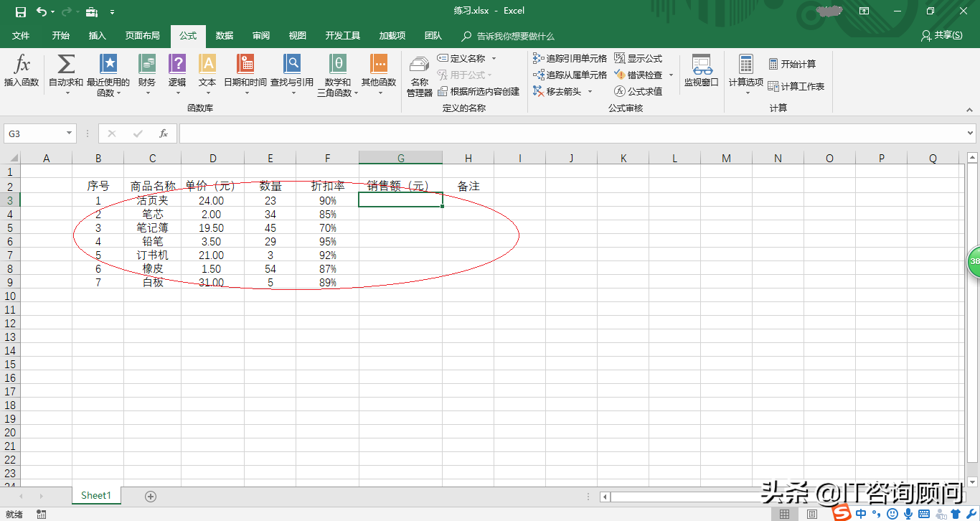This screenshot has width=980, height=521.
Task: Click Define Name (定义名称)
Action: tap(461, 58)
